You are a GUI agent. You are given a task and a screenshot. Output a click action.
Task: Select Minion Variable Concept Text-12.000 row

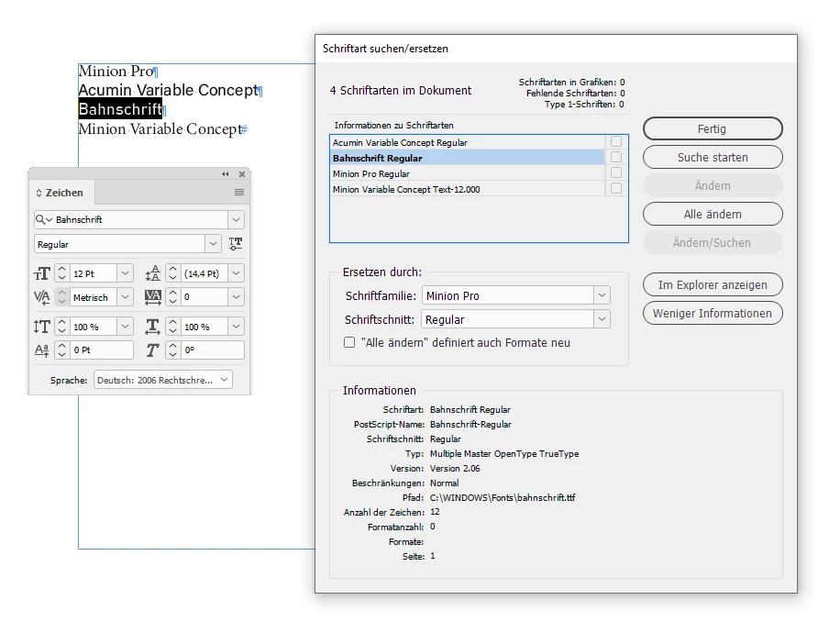[x=468, y=189]
